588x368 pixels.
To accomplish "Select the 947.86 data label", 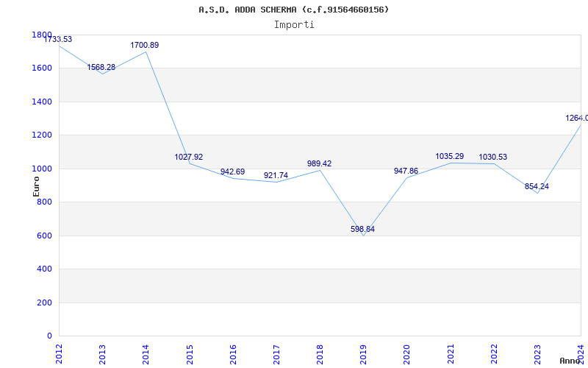I will [x=406, y=171].
